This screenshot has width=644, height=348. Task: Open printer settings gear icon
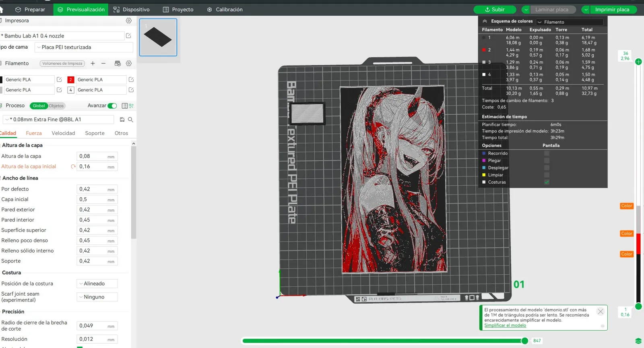[129, 21]
